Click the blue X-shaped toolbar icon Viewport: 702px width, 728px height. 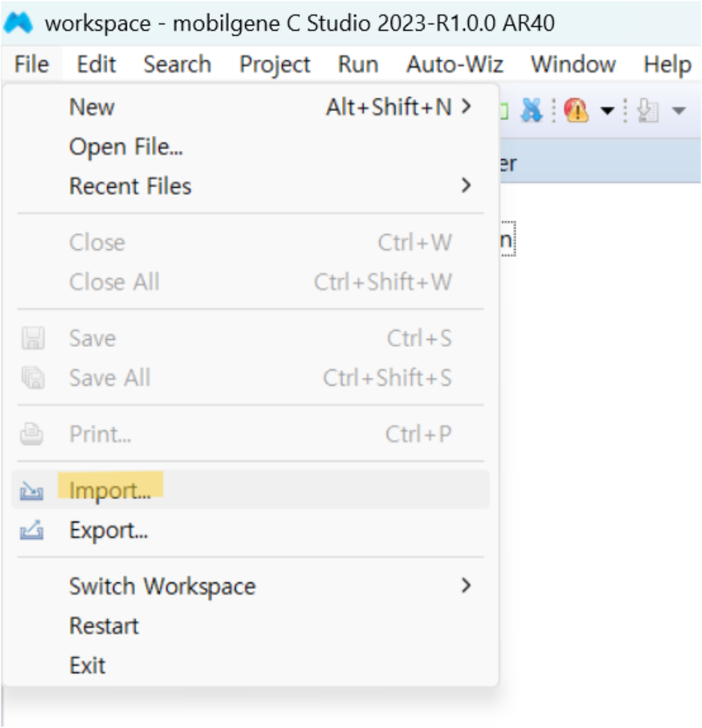tap(531, 110)
